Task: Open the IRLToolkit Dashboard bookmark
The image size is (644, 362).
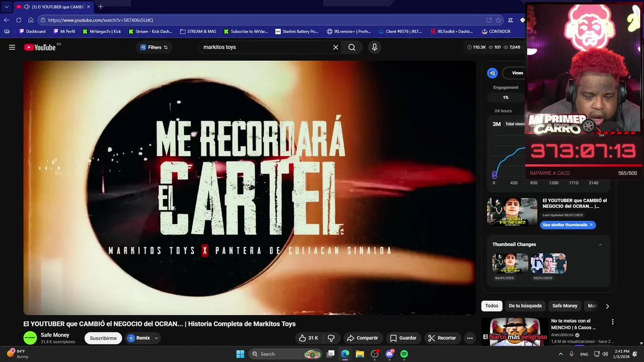Action: coord(452,31)
